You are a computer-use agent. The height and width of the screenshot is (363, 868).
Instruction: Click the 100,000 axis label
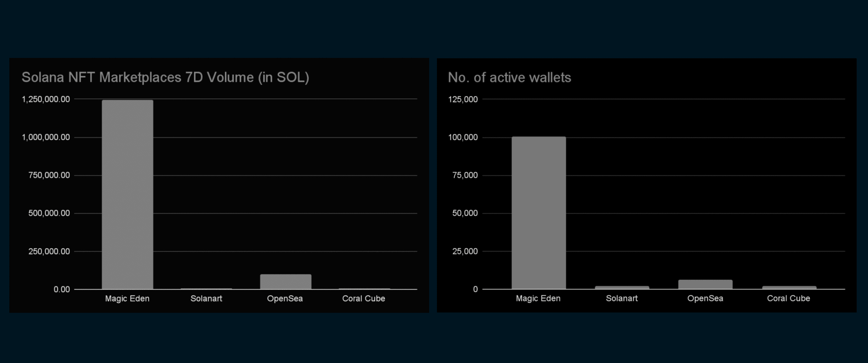tap(463, 137)
